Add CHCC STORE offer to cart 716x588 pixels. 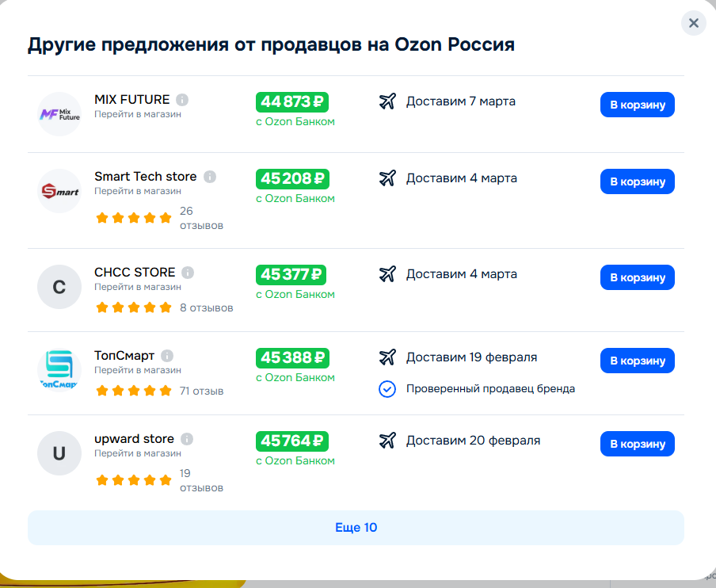tap(637, 277)
